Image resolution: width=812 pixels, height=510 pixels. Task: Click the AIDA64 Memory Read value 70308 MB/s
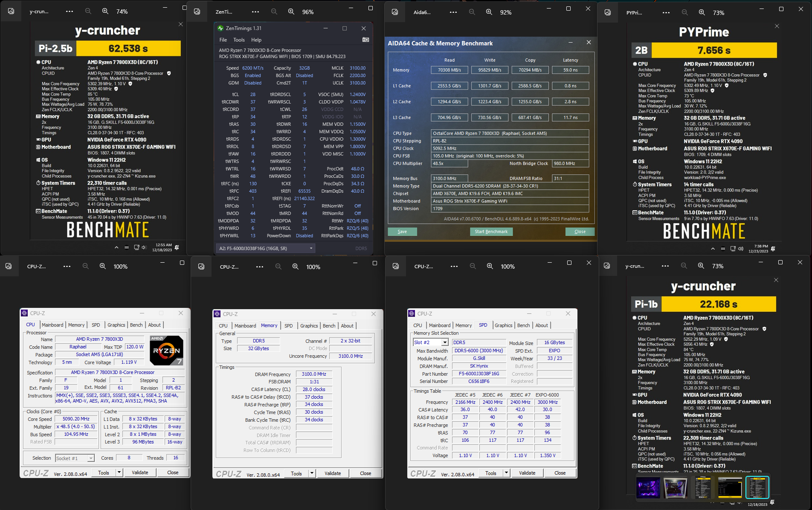tap(449, 70)
